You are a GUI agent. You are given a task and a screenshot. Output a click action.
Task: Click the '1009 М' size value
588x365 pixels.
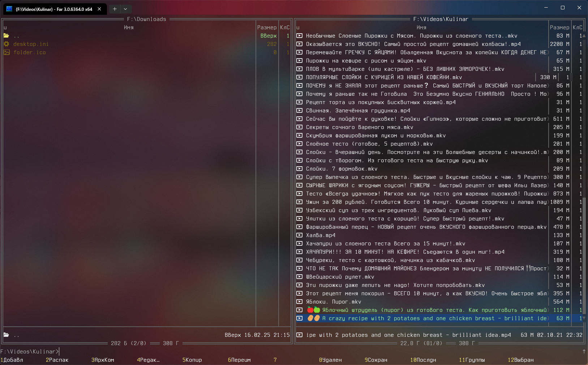coord(559,202)
